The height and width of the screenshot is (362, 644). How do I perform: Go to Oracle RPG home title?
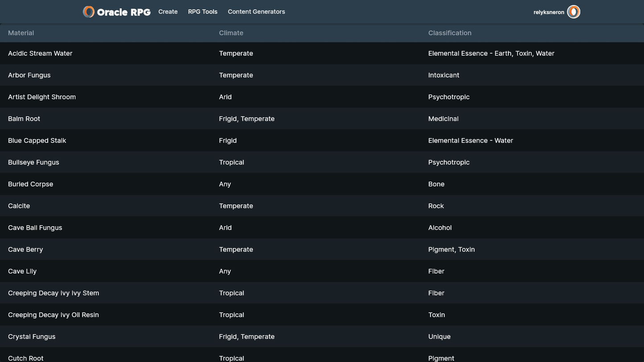coord(123,12)
